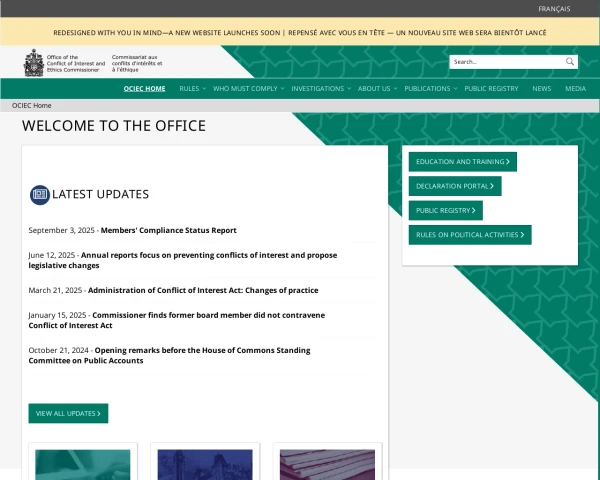Click the Welcome to the Office heading
The height and width of the screenshot is (480, 600).
point(114,126)
